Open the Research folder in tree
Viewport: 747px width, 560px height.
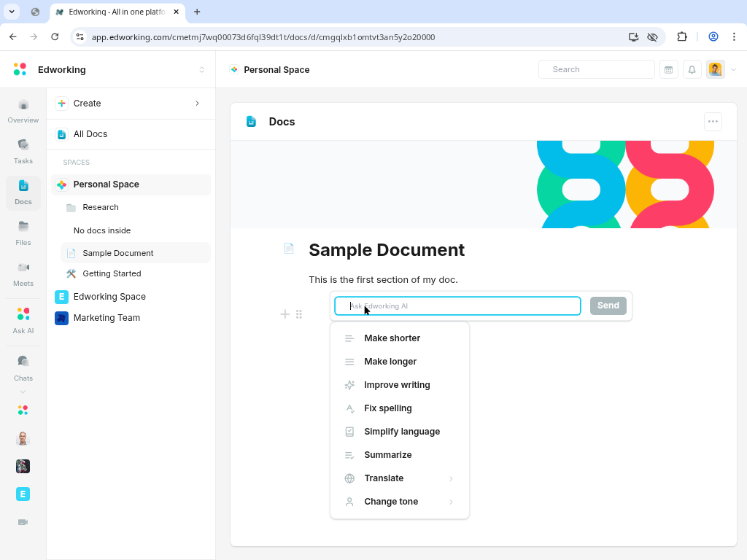pos(100,207)
